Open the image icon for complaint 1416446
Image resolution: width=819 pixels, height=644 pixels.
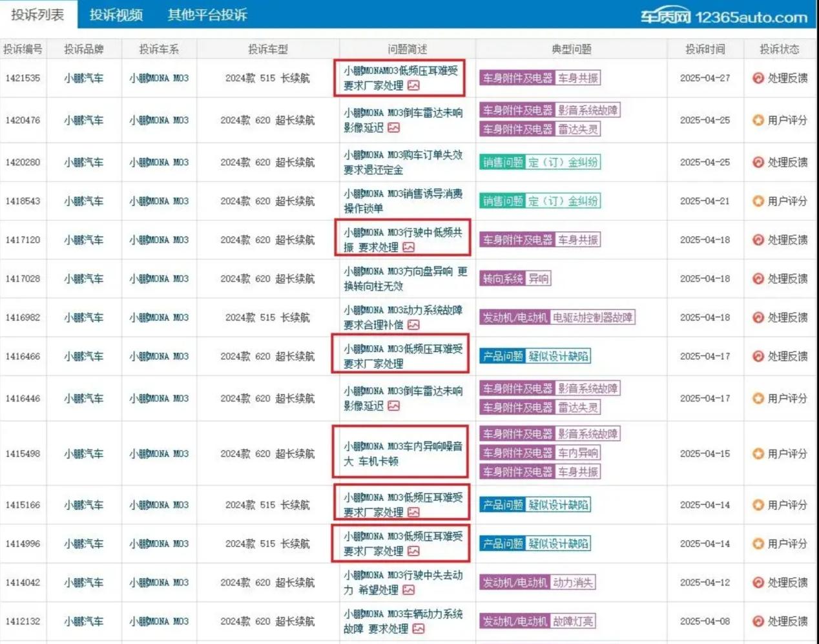point(393,406)
